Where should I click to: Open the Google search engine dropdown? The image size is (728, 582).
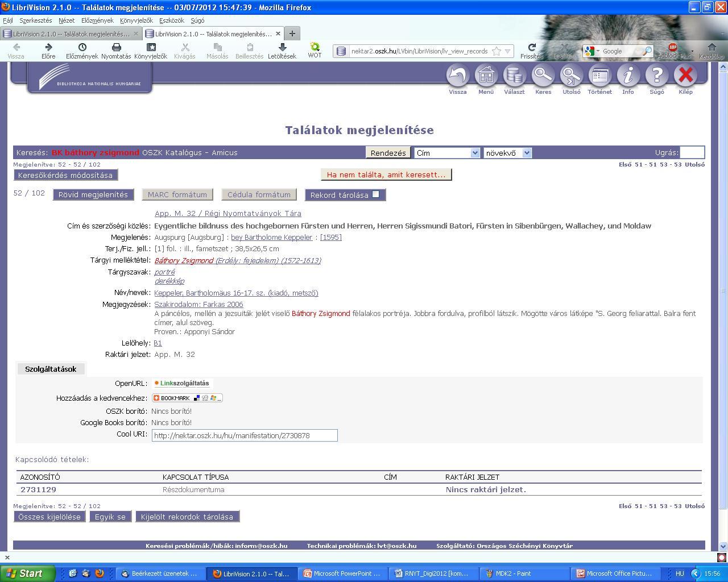pos(592,51)
